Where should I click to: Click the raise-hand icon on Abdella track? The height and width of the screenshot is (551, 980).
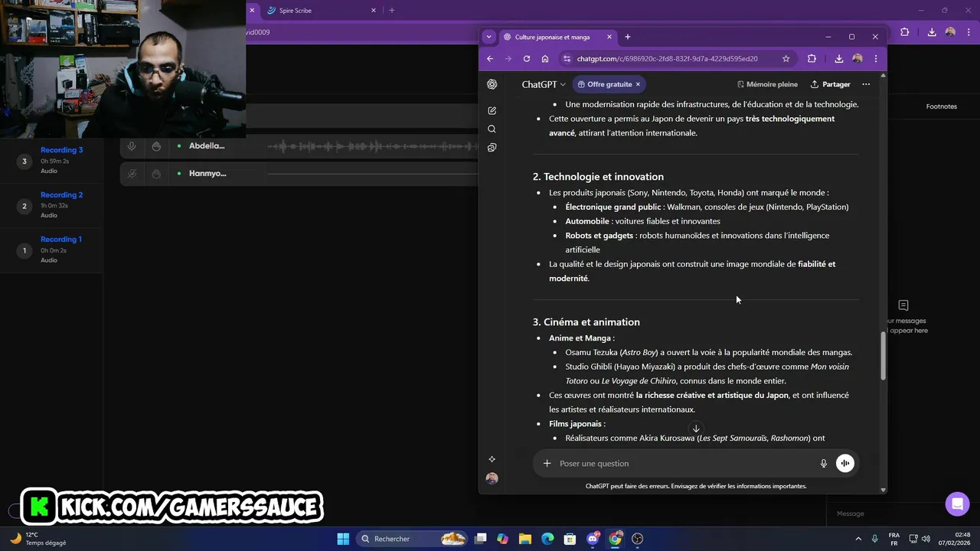tap(156, 146)
